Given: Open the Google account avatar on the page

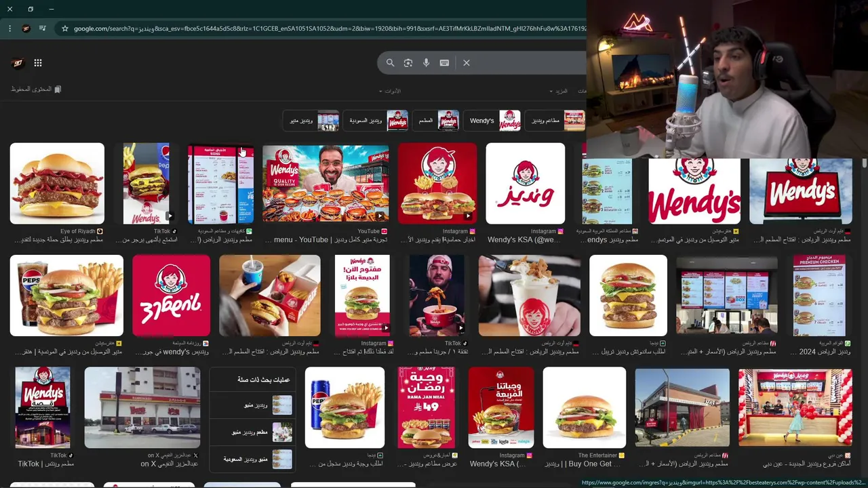Looking at the screenshot, I should pyautogui.click(x=18, y=63).
